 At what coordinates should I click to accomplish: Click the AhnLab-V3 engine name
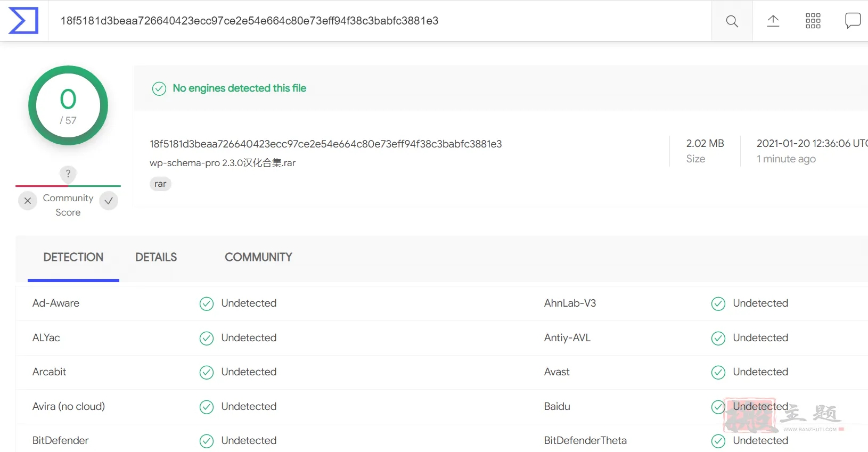(570, 303)
